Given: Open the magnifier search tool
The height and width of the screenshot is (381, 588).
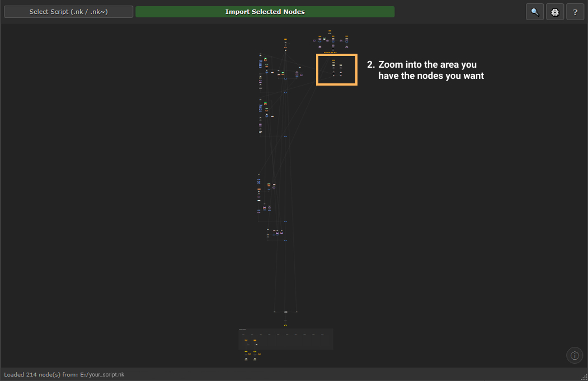Looking at the screenshot, I should click(535, 12).
